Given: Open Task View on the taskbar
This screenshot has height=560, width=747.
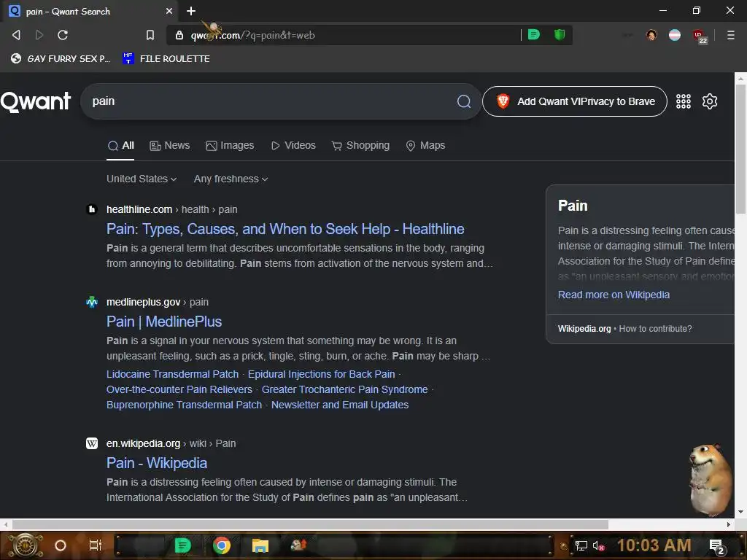Looking at the screenshot, I should tap(96, 545).
